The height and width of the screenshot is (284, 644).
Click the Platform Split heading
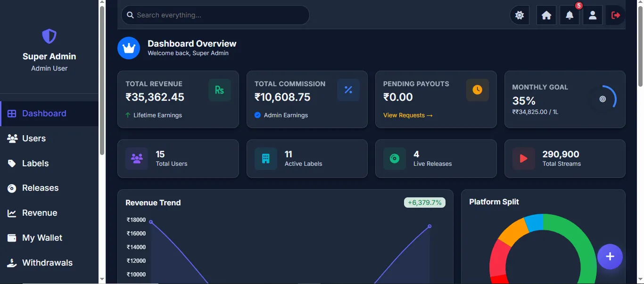(x=494, y=202)
